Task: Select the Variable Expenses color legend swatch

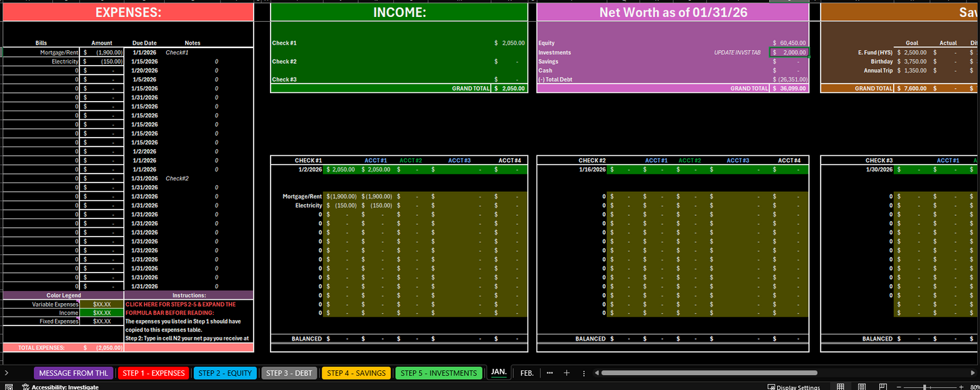Action: click(102, 305)
